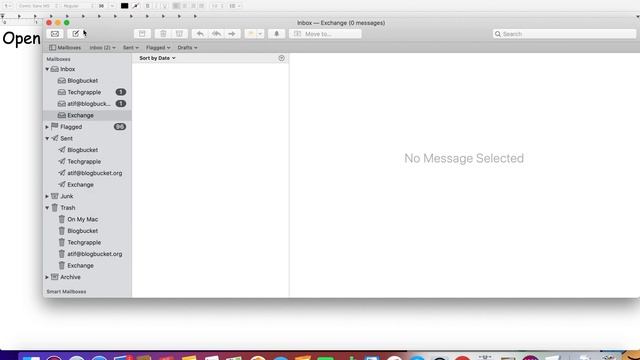Open the Flagged favorites dropdown

tap(158, 48)
